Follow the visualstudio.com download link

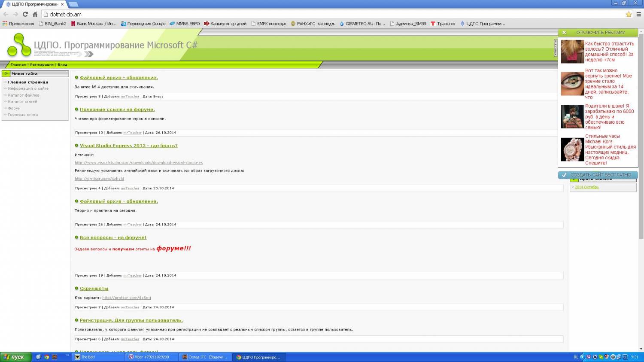coord(139,163)
